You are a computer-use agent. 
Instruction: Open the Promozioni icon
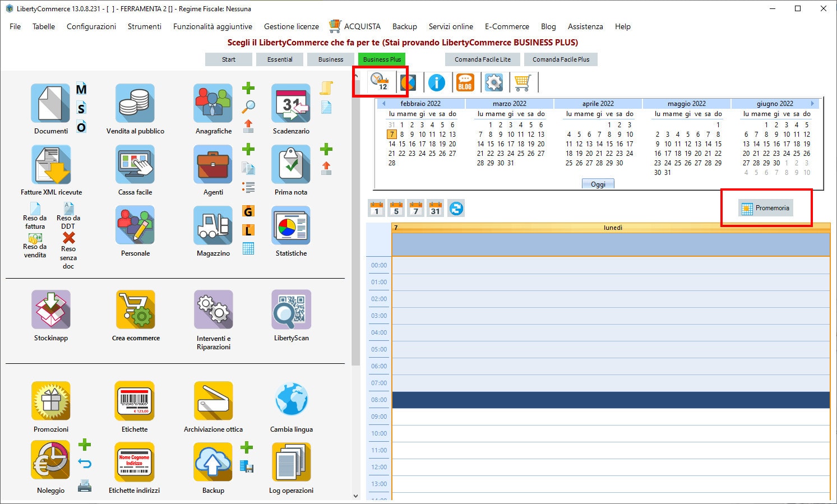[x=50, y=401]
